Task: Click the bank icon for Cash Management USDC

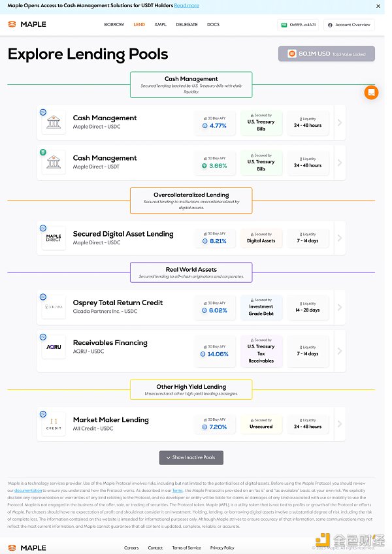Action: click(x=54, y=123)
